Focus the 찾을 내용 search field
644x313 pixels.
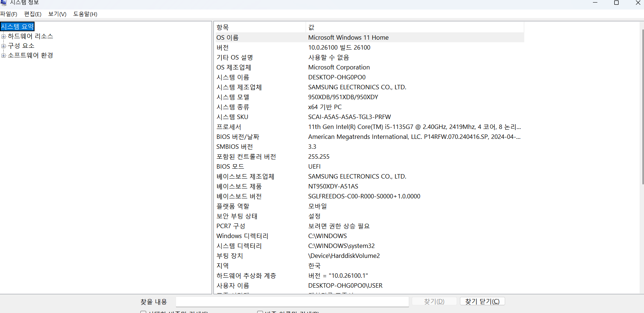point(292,302)
